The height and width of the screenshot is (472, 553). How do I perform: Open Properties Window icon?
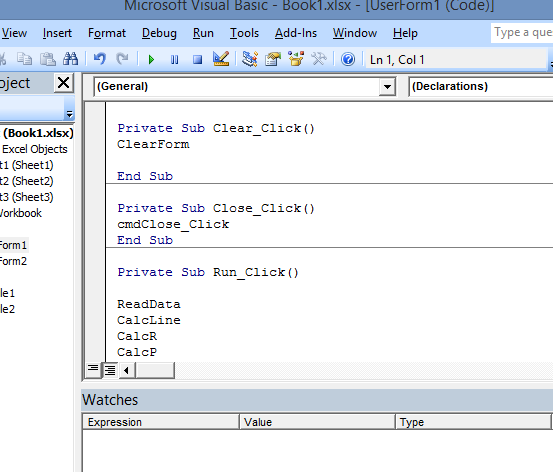pos(273,59)
